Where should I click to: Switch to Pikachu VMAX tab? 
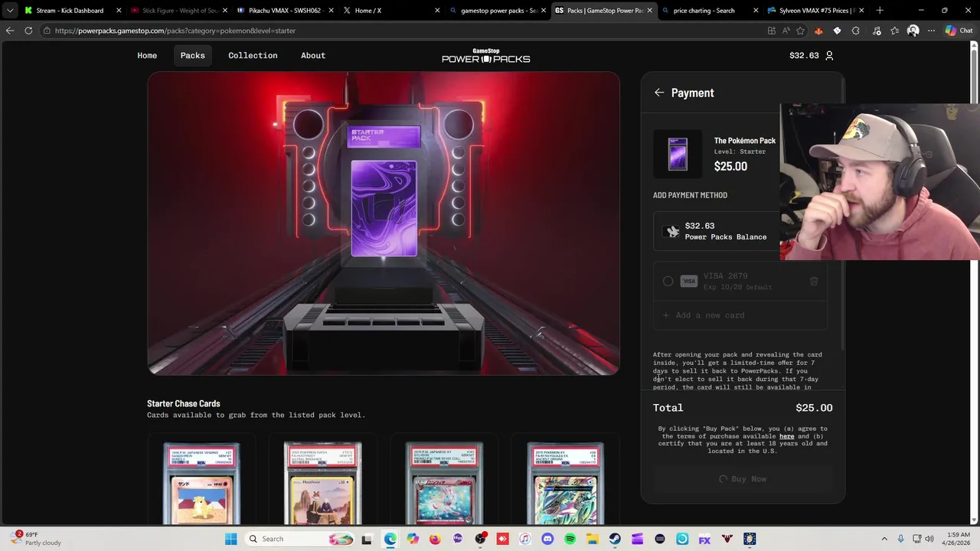pos(285,11)
